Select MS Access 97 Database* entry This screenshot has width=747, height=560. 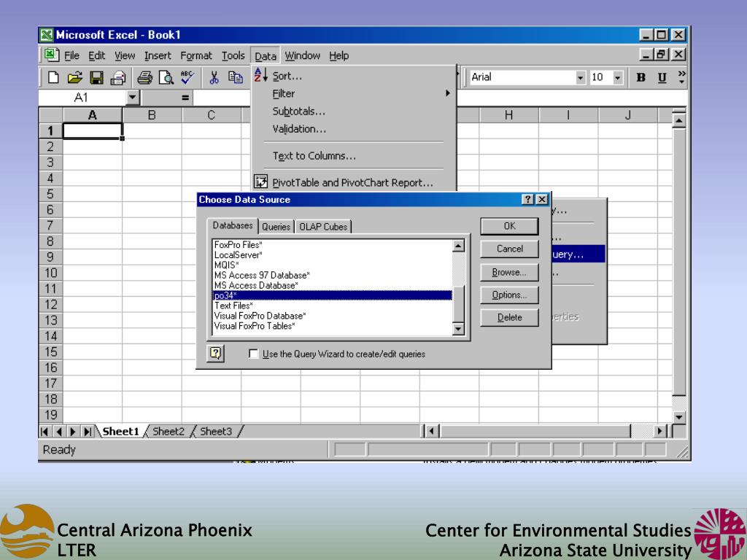pos(332,275)
